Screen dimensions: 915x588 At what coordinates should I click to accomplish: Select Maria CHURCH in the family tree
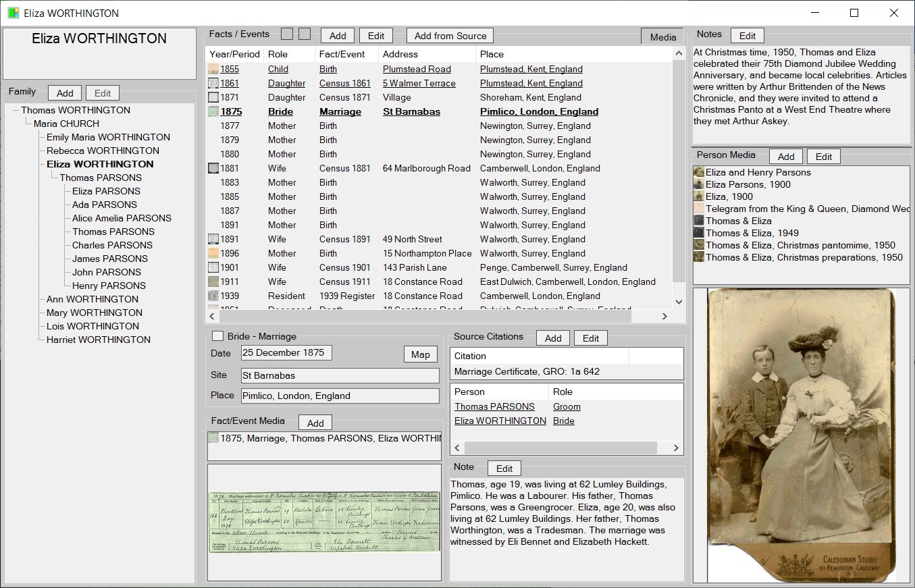(x=66, y=124)
